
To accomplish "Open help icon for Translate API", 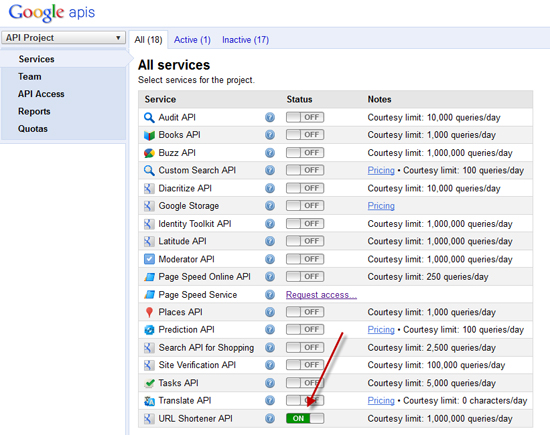I will [x=270, y=400].
